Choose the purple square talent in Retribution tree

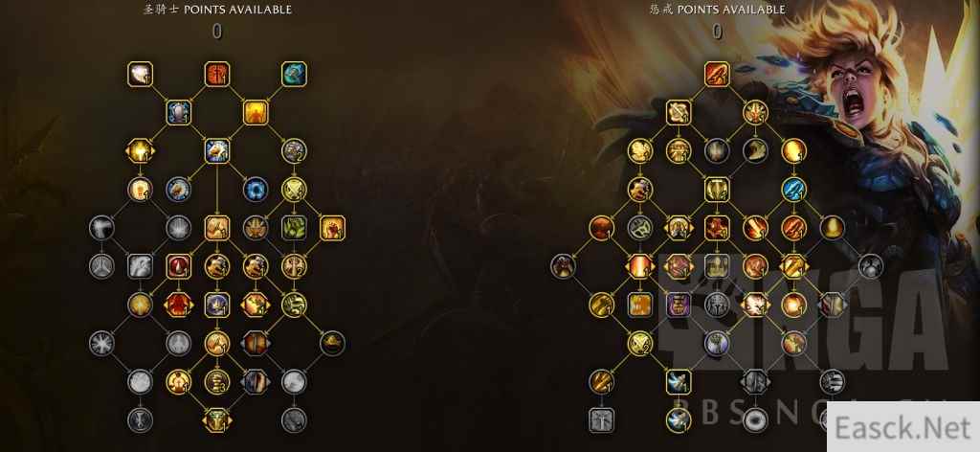click(679, 305)
